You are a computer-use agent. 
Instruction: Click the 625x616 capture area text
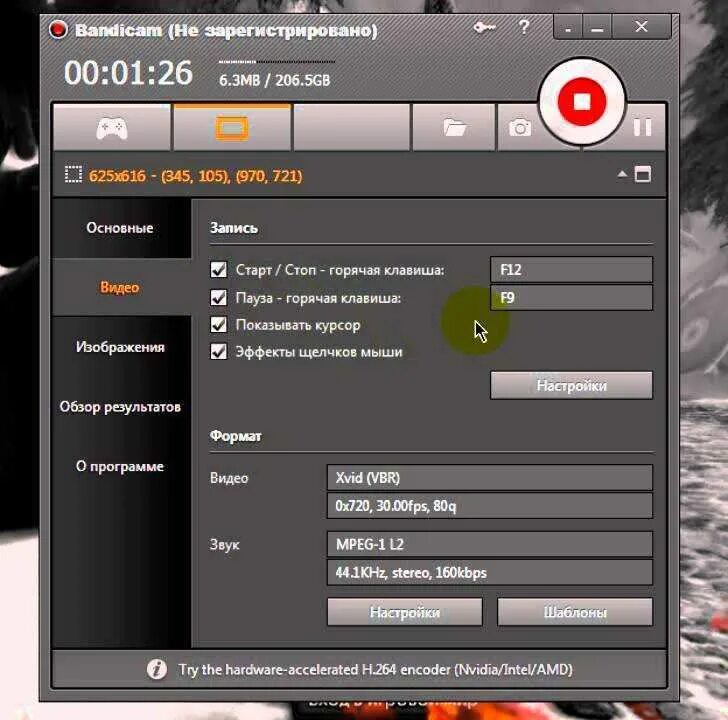[195, 176]
